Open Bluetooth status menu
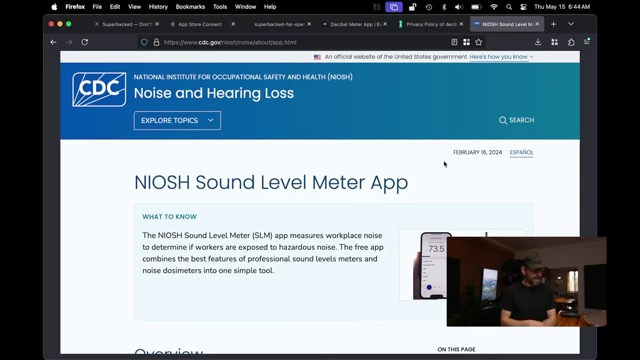 pyautogui.click(x=444, y=7)
